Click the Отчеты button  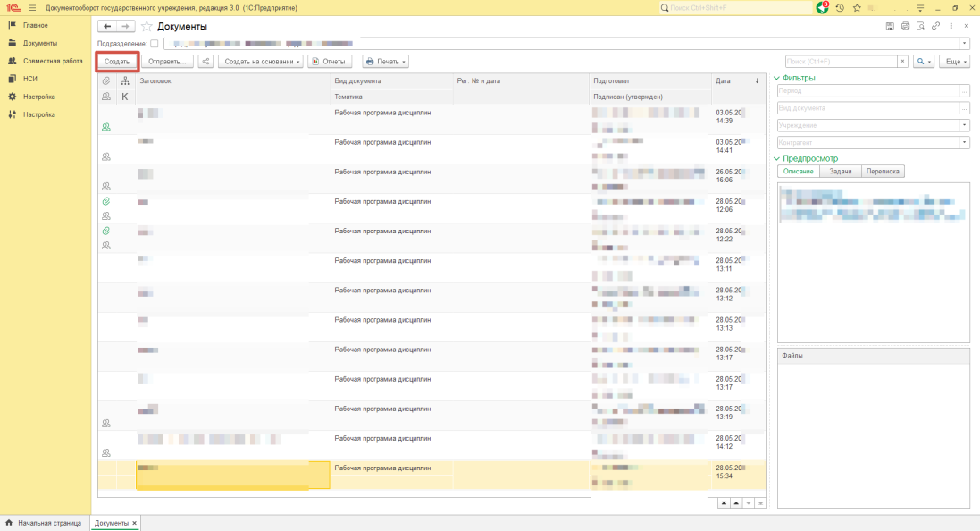pos(329,62)
